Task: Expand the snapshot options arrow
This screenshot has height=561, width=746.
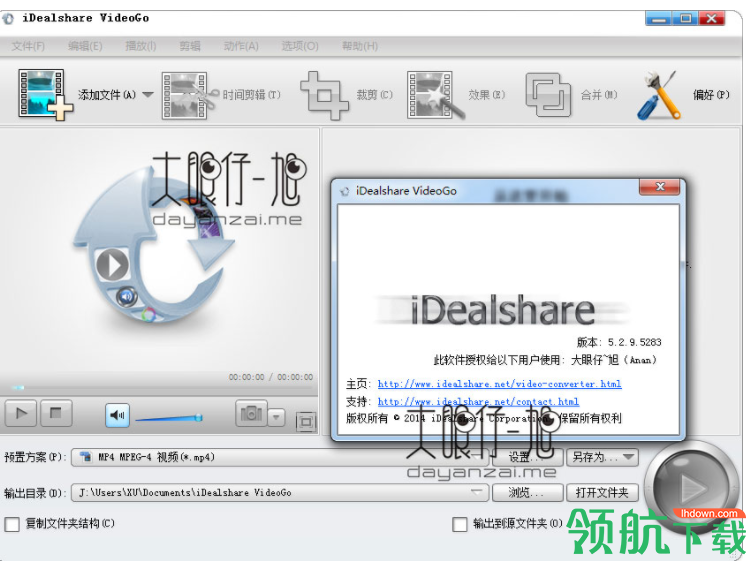Action: point(276,417)
